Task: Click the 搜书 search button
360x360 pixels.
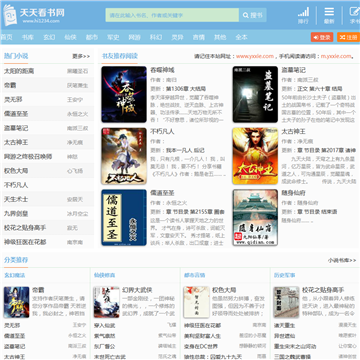Action: point(253,15)
